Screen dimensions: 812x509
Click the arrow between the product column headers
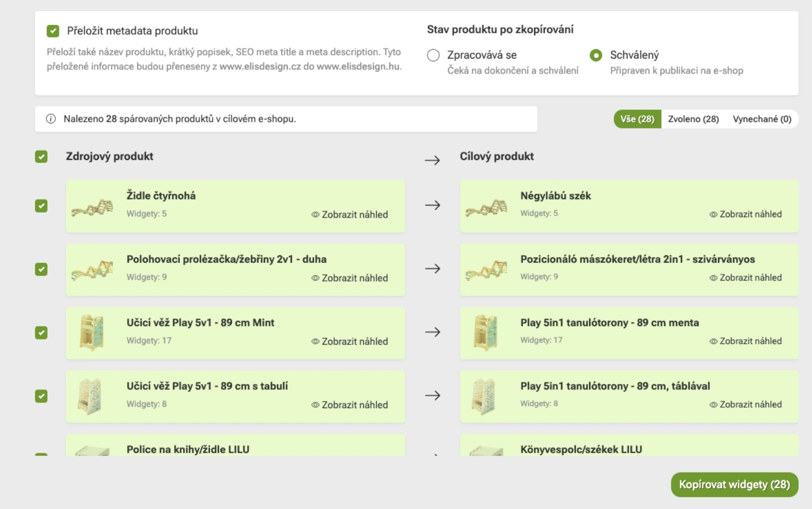[x=433, y=160]
